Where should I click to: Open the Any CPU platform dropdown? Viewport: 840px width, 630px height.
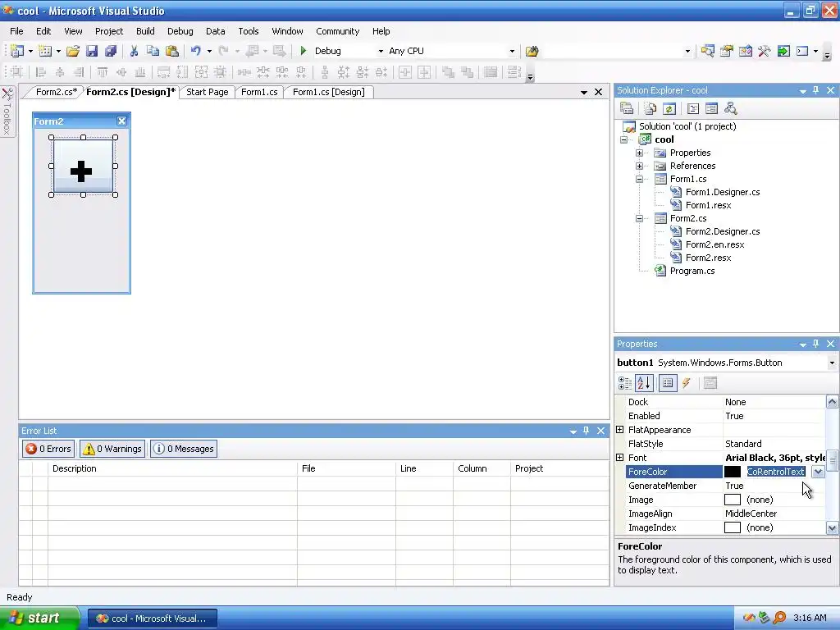coord(512,52)
